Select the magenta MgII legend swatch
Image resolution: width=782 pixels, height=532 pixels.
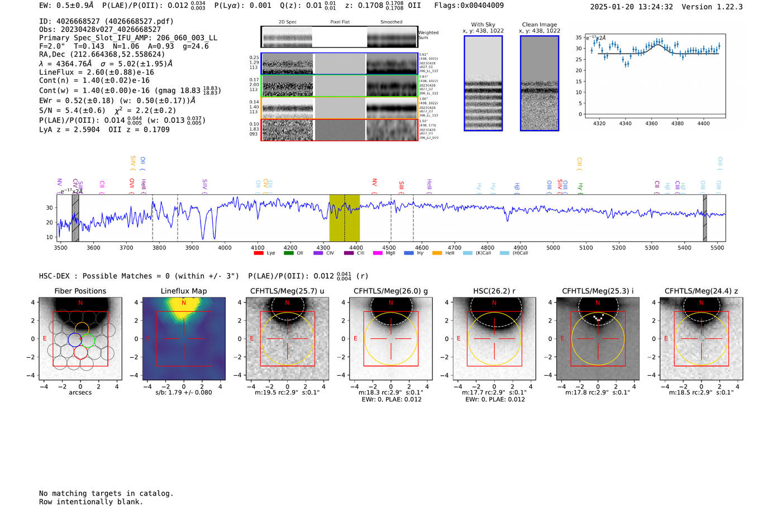tap(378, 253)
